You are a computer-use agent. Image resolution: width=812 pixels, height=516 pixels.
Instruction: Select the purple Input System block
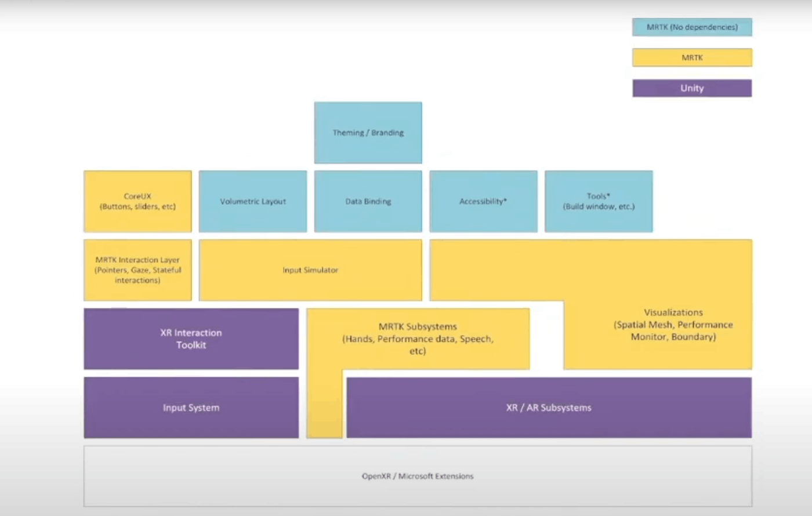click(x=191, y=408)
